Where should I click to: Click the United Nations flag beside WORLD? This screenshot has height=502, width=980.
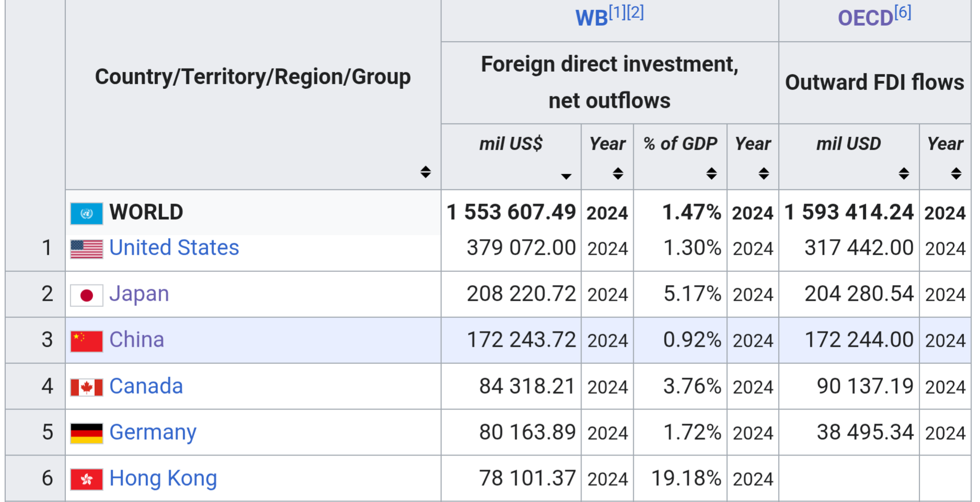(86, 213)
